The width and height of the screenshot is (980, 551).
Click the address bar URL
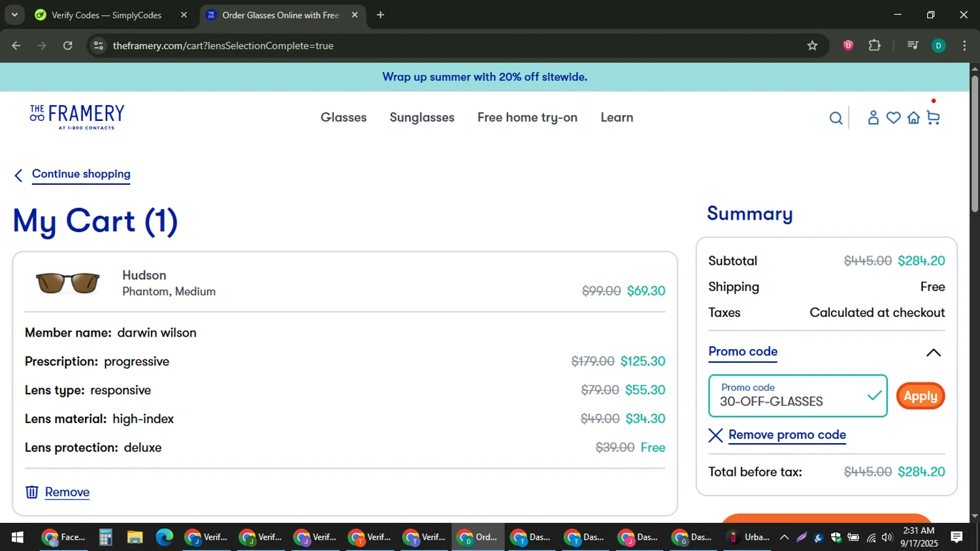223,46
